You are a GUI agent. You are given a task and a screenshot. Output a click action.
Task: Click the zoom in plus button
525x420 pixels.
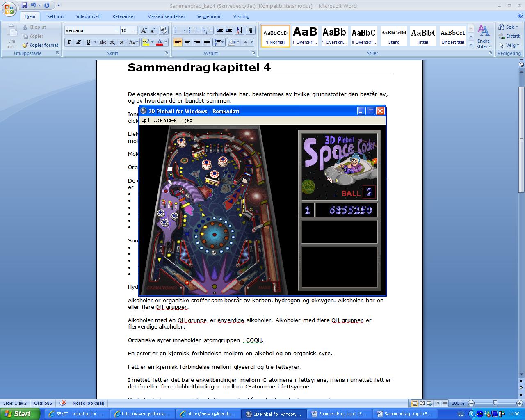click(x=519, y=403)
